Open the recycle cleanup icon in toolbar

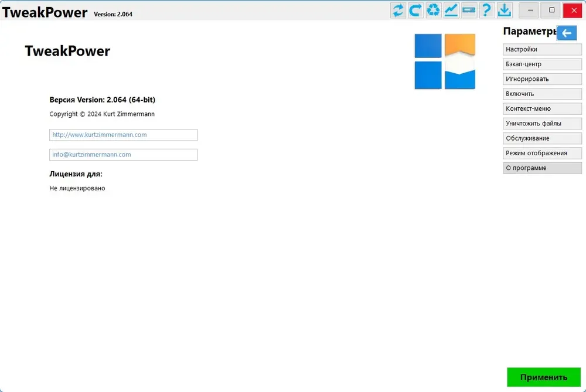[x=433, y=11]
